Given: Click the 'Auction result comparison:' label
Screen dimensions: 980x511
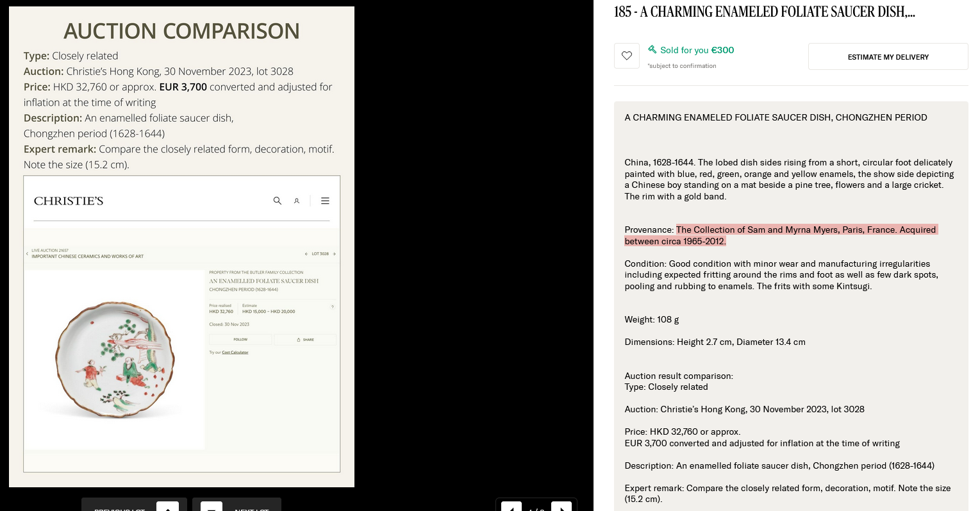Looking at the screenshot, I should pyautogui.click(x=679, y=376).
